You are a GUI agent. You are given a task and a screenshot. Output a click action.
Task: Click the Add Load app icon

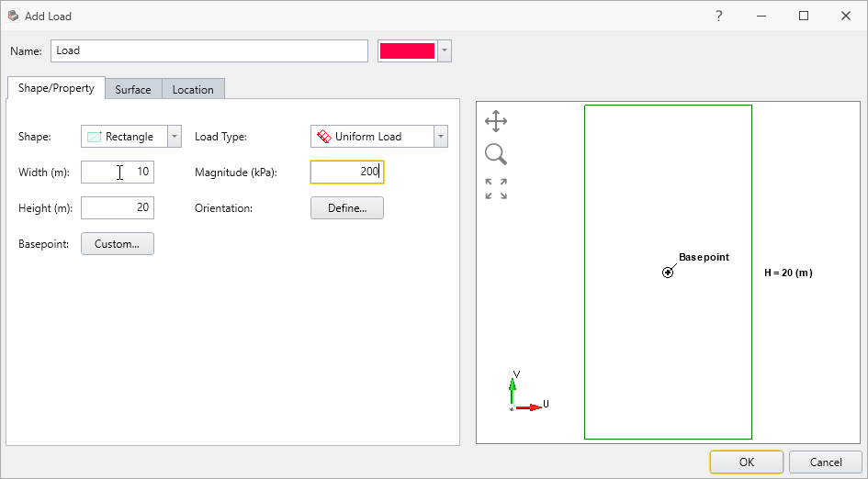click(x=13, y=16)
